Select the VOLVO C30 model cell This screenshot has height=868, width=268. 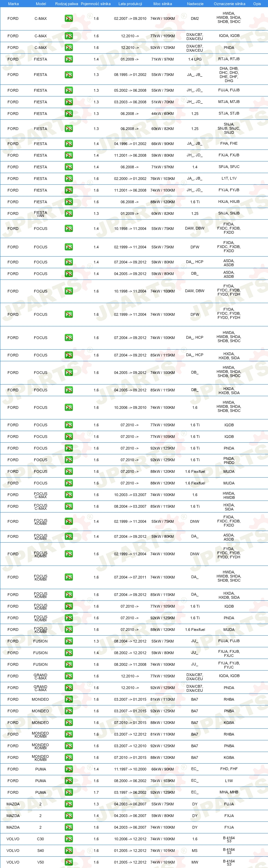click(40, 839)
